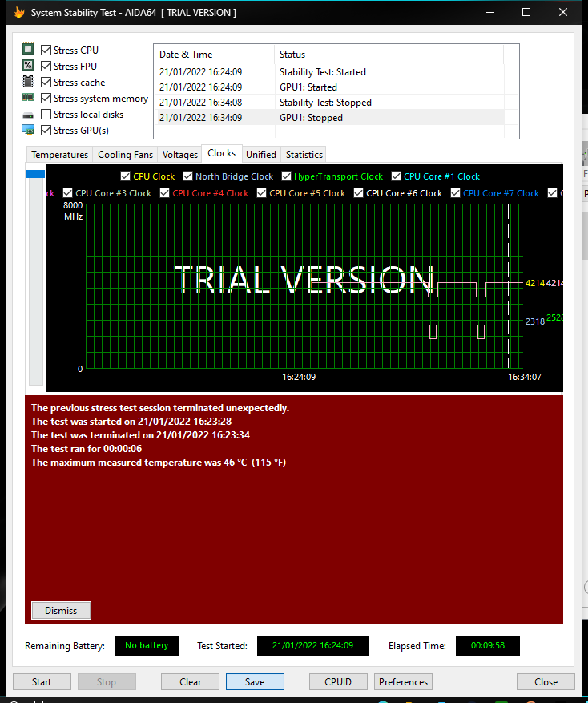Click the Close button at bottom
Image resolution: width=588 pixels, height=703 pixels.
546,681
